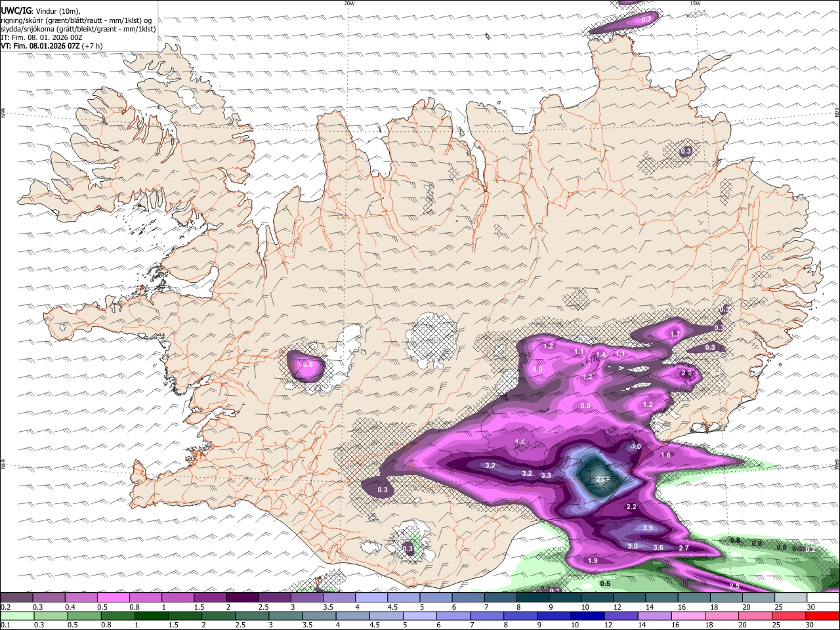Click the "3.6" snowfall value on the map

point(658,547)
